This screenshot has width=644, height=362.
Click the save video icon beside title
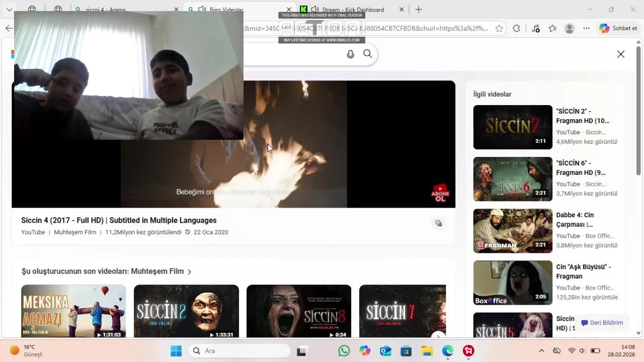click(x=439, y=223)
